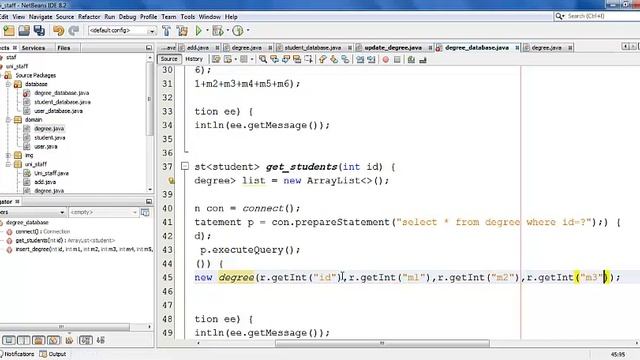
Task: Click the Redo arrow icon
Action: (x=73, y=31)
